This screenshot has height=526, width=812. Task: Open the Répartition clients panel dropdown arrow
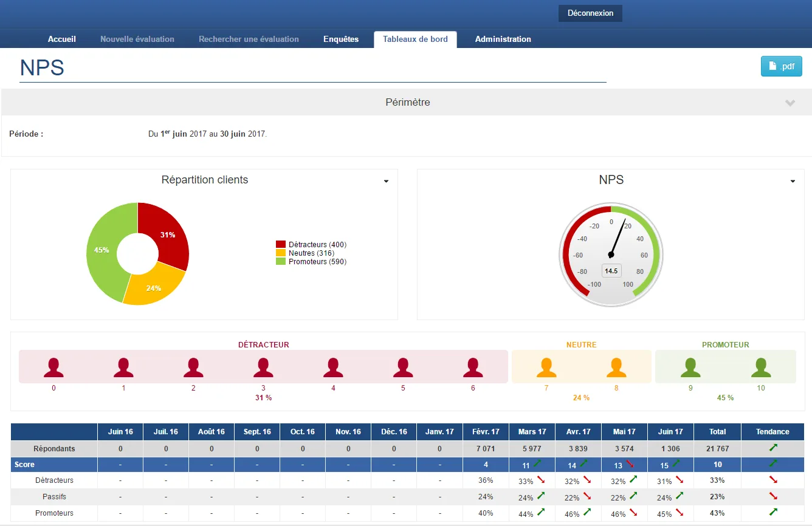coord(386,181)
